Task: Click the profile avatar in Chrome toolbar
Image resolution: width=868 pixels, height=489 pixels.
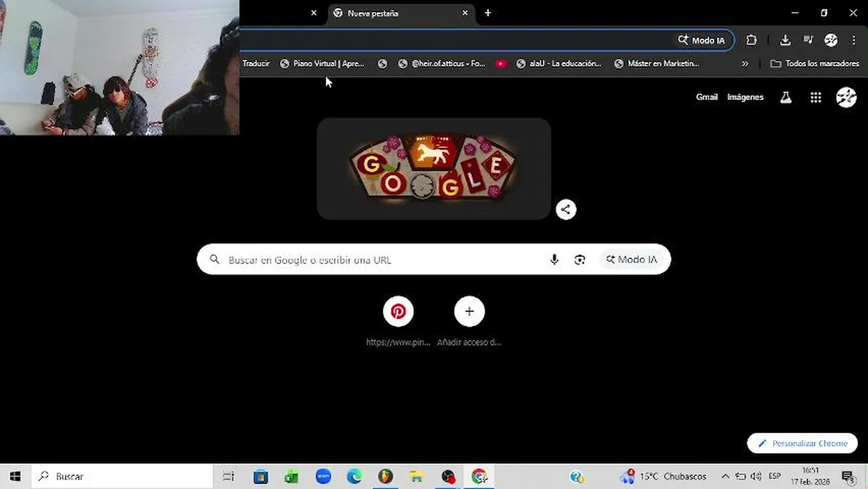Action: pyautogui.click(x=831, y=40)
